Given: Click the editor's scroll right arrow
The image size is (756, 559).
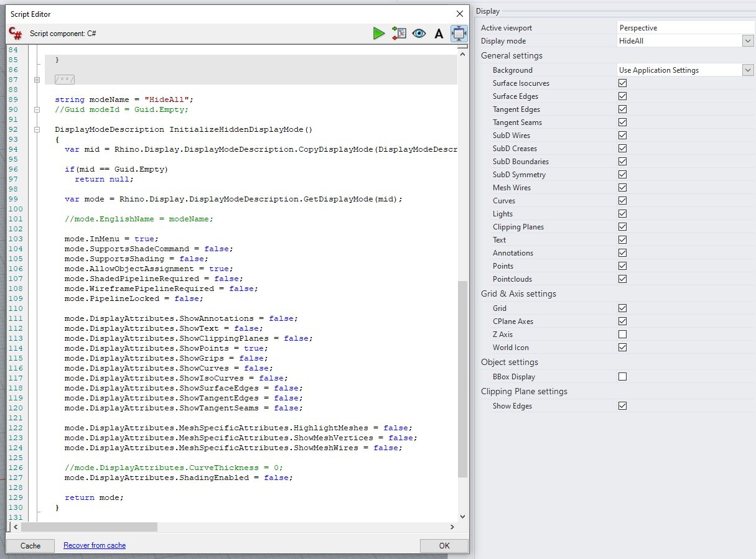Looking at the screenshot, I should (x=452, y=527).
